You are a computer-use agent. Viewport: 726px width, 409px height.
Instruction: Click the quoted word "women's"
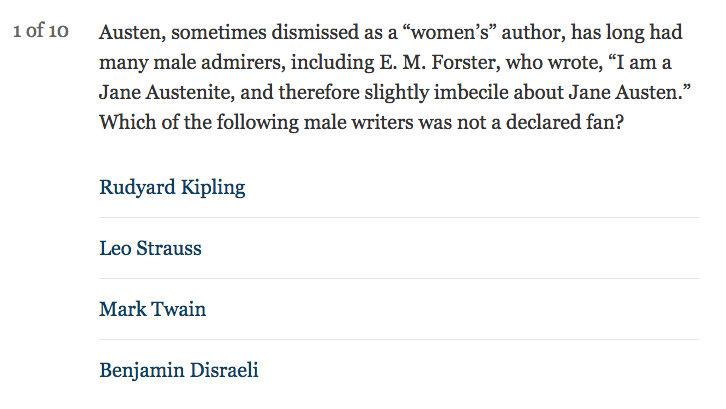tap(450, 33)
